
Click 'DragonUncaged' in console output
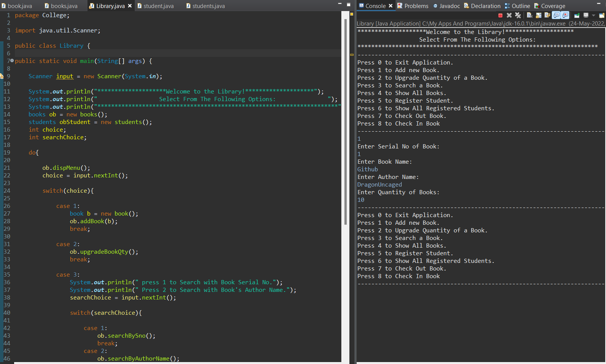[380, 185]
